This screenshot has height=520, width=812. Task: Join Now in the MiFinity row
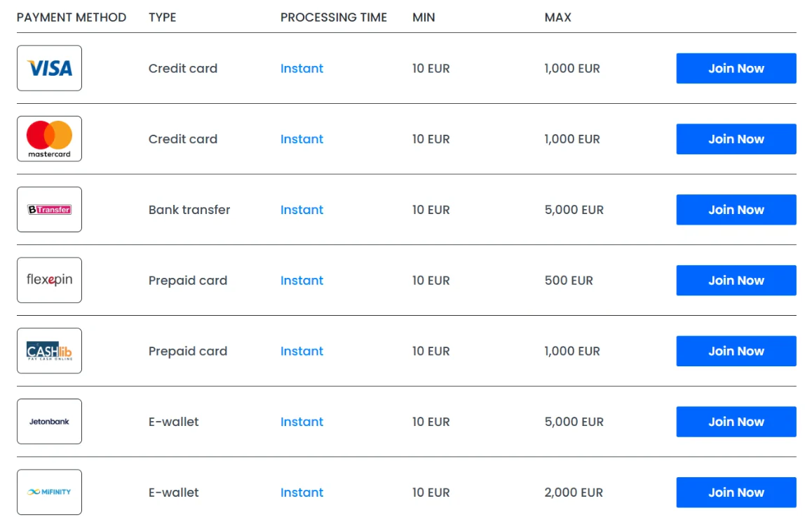click(736, 493)
